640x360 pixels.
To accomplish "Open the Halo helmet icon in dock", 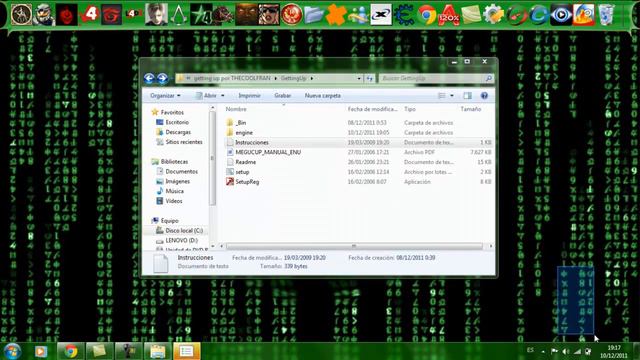I will 44,15.
